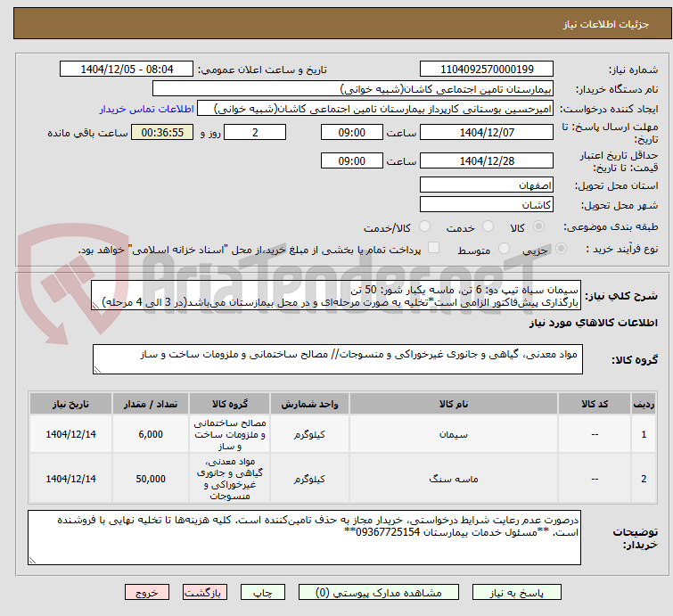Click the need date in the سیمان row
Viewport: 673px width, 616px height.
(70, 434)
